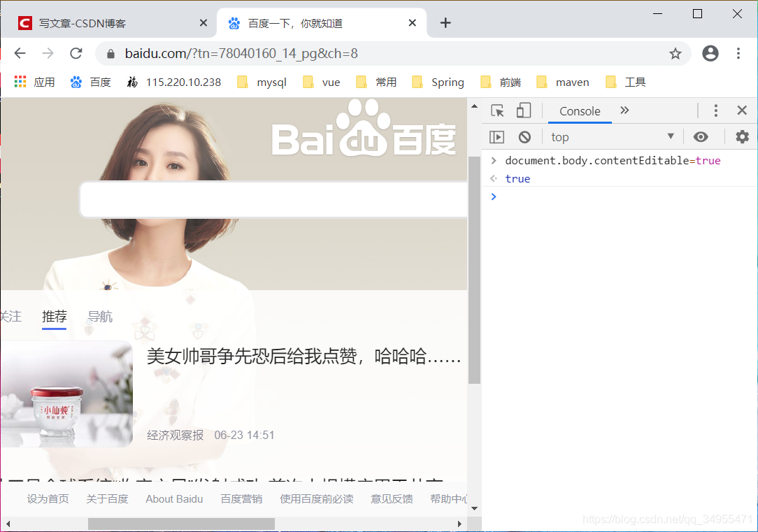Close the 百度一下，你就知道 tab
758x532 pixels.
pos(413,22)
